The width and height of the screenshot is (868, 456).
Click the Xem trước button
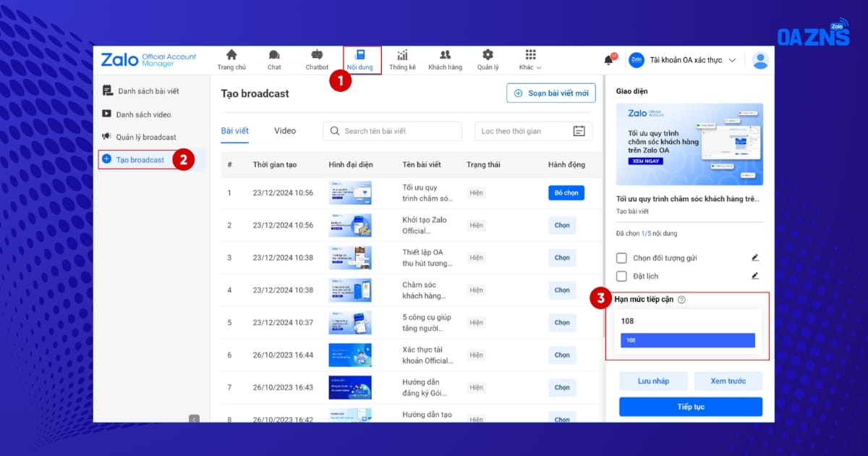(728, 381)
